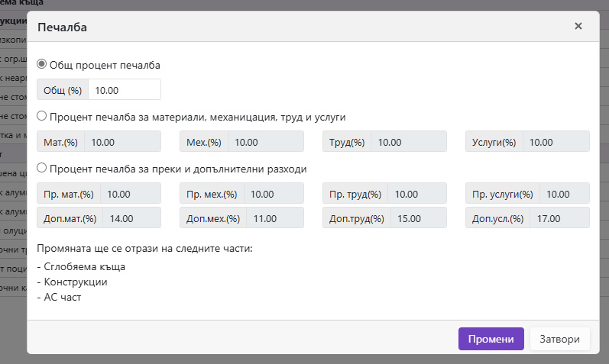This screenshot has height=364, width=609.
Task: Click the Пр. услуги(%) field
Action: [x=564, y=194]
